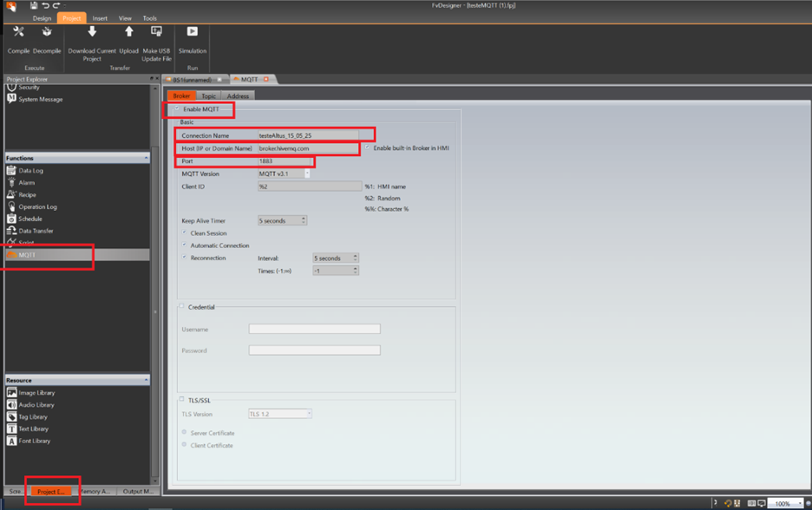812x510 pixels.
Task: Toggle Automatic Connection checkbox
Action: [x=184, y=245]
